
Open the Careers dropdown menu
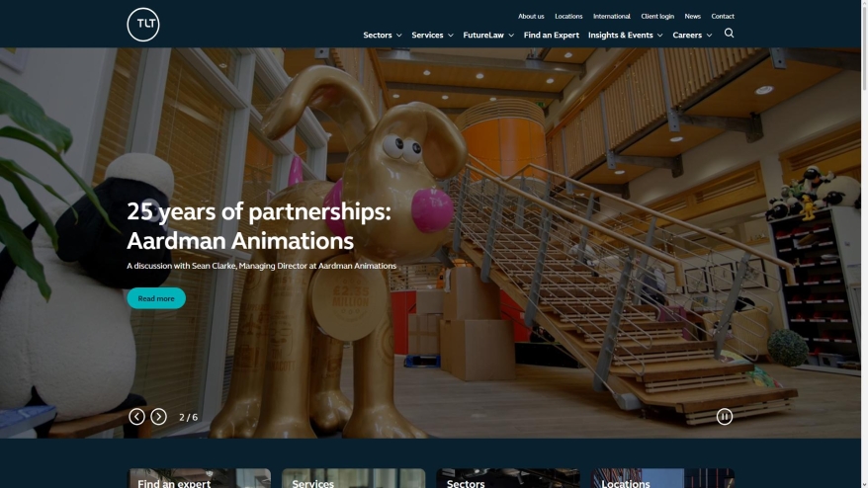click(x=692, y=36)
